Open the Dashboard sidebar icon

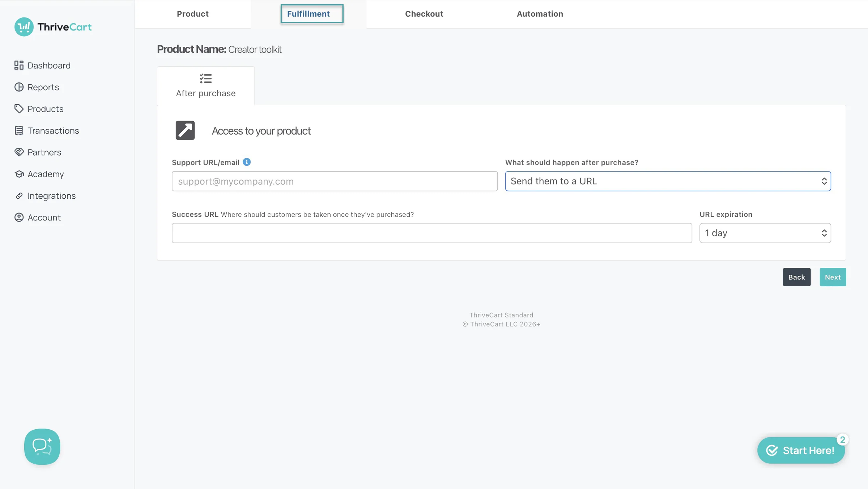[x=19, y=65]
